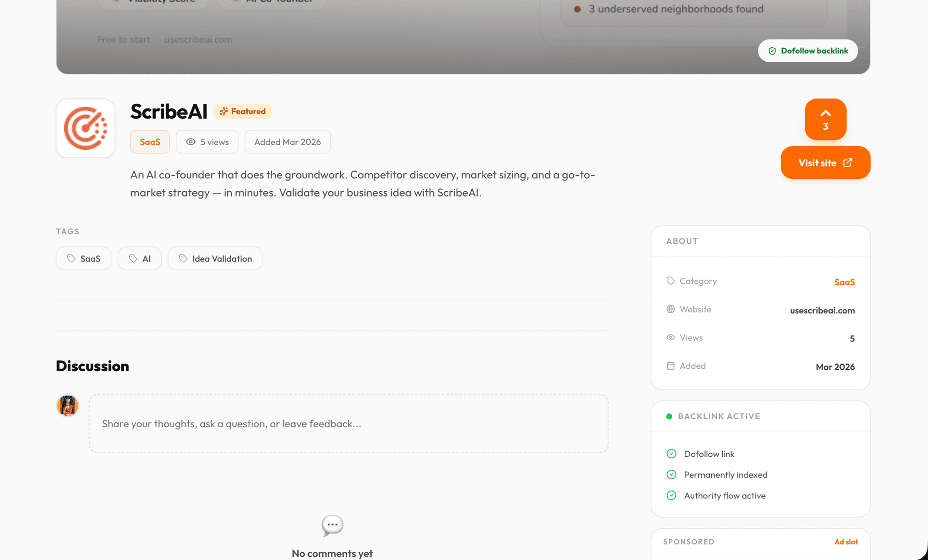The image size is (928, 560).
Task: Click the Authority flow active checkmark
Action: [671, 496]
